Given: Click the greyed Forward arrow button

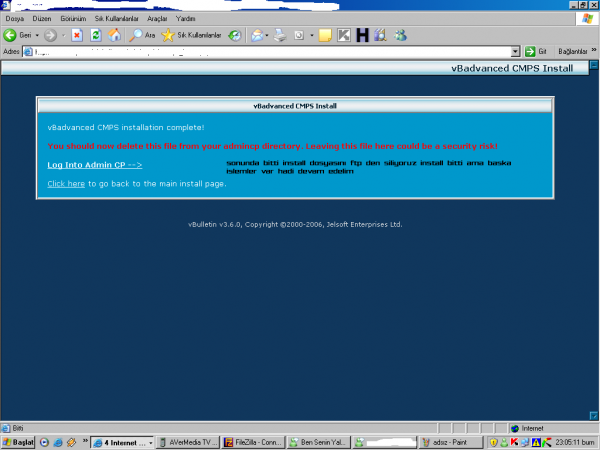Looking at the screenshot, I should (50, 35).
